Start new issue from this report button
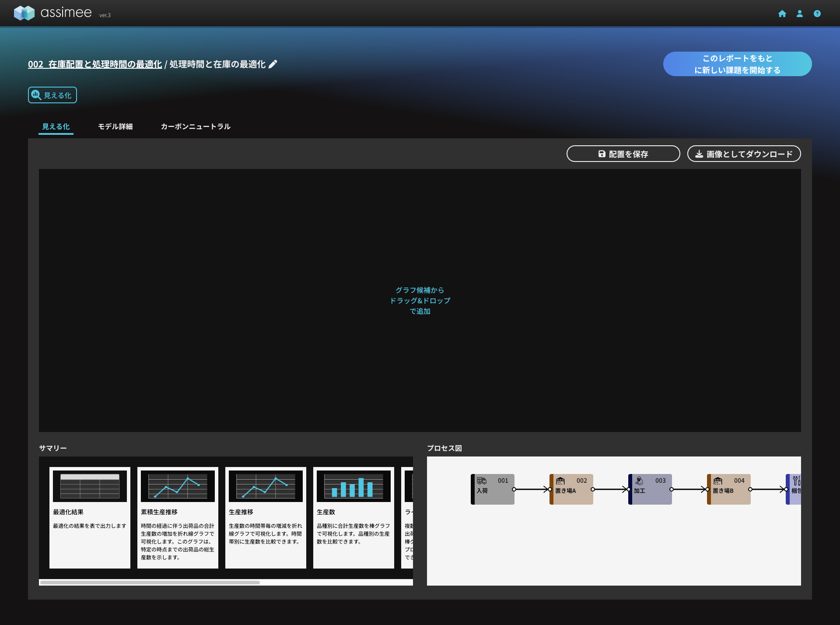 coord(737,64)
